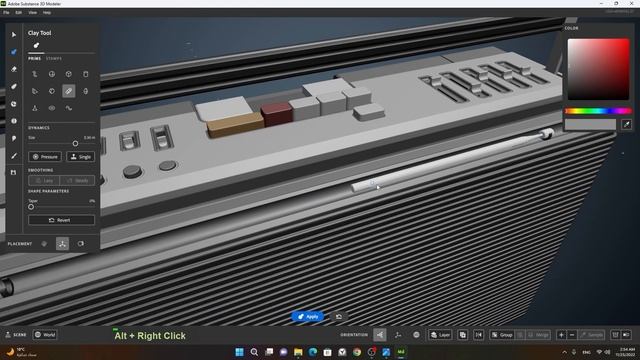Click the Group button
Image resolution: width=640 pixels, height=360 pixels.
click(502, 335)
